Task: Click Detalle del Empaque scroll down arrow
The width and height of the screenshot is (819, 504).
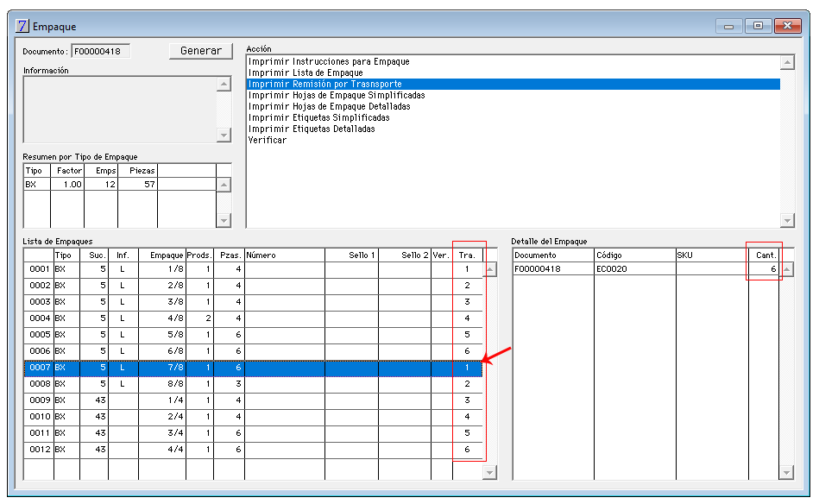Action: 787,473
